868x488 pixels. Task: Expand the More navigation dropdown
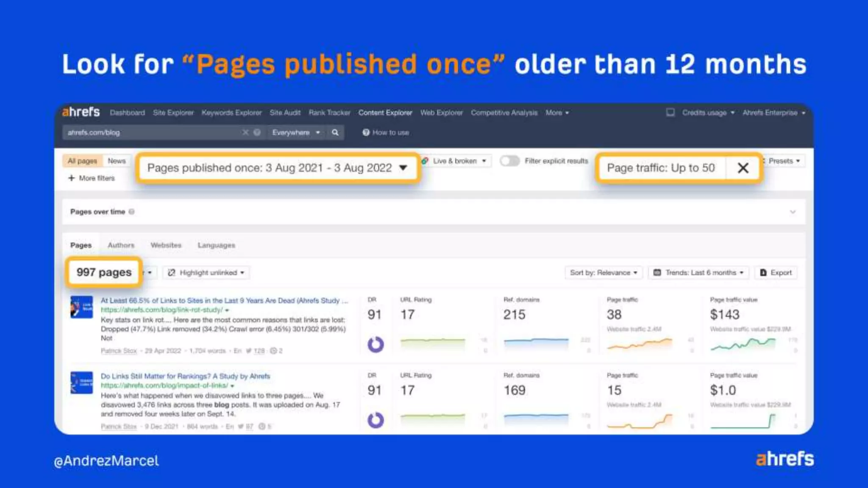click(x=557, y=113)
